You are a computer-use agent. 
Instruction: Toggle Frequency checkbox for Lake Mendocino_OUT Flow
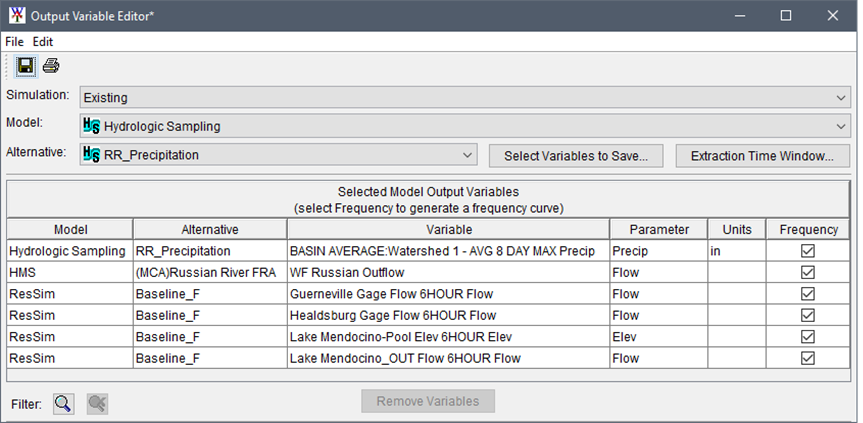pos(807,358)
